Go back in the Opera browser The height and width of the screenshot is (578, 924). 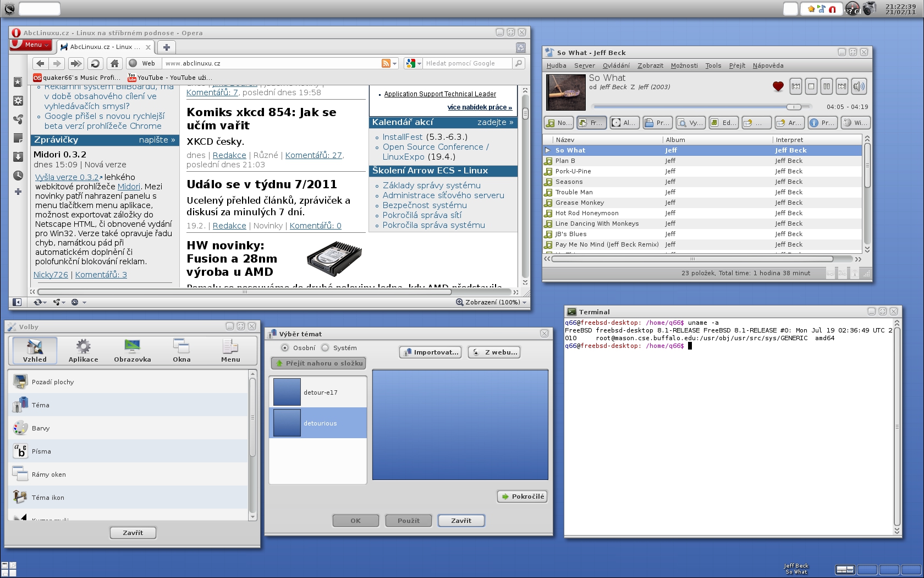(40, 63)
